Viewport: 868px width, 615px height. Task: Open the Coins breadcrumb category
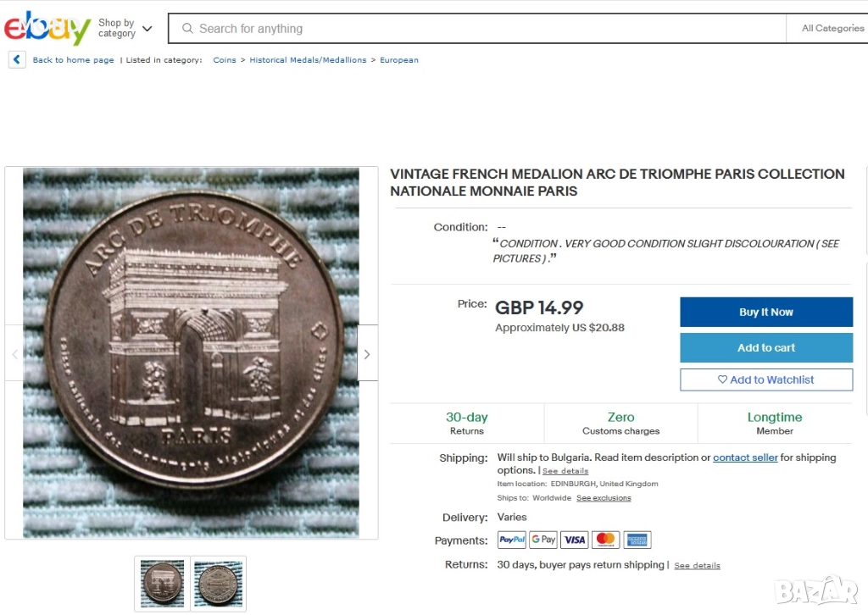coord(225,60)
